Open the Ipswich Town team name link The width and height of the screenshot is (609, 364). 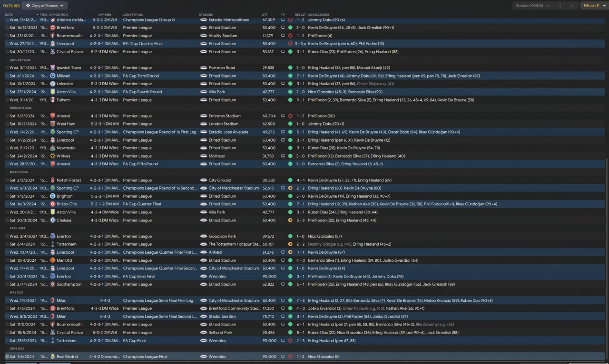[x=69, y=67]
